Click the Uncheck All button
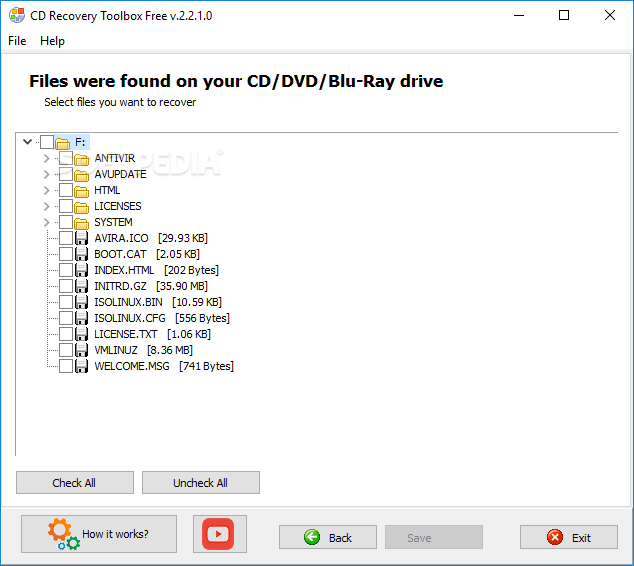The height and width of the screenshot is (566, 634). tap(201, 482)
